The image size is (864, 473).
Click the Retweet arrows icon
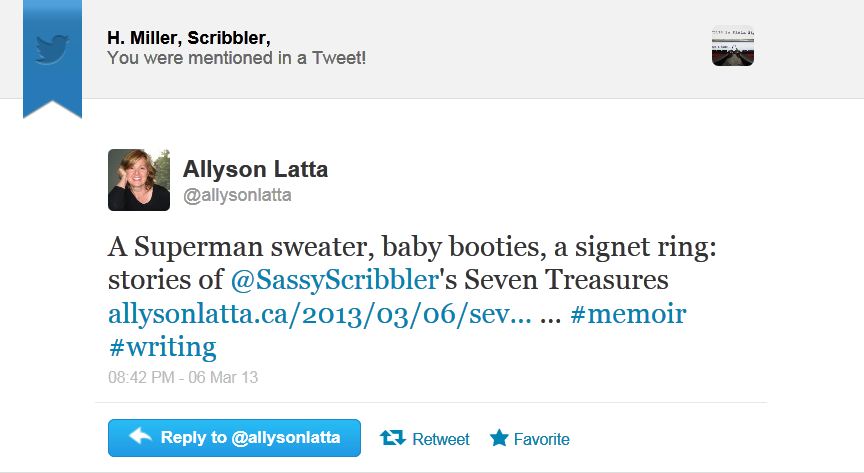pyautogui.click(x=392, y=438)
